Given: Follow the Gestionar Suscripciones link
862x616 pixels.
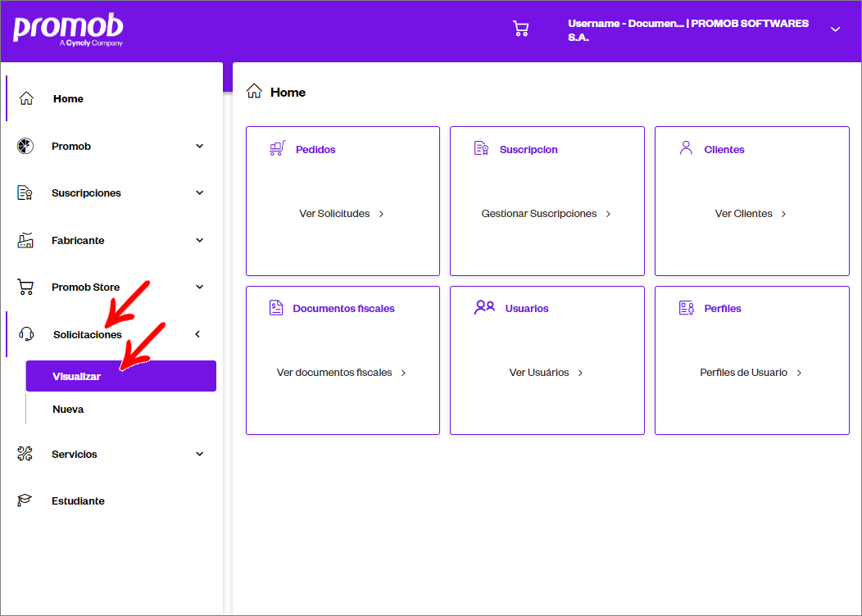Looking at the screenshot, I should (x=546, y=214).
